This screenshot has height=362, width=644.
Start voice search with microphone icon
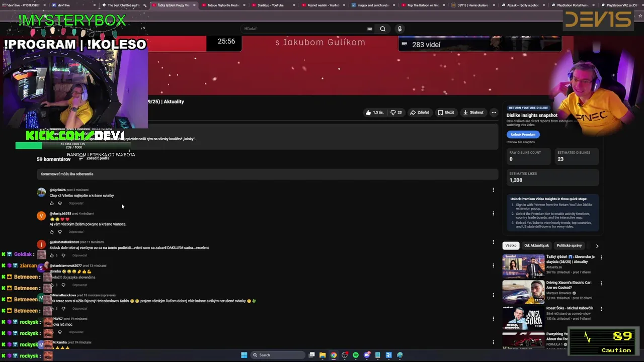coord(399,29)
